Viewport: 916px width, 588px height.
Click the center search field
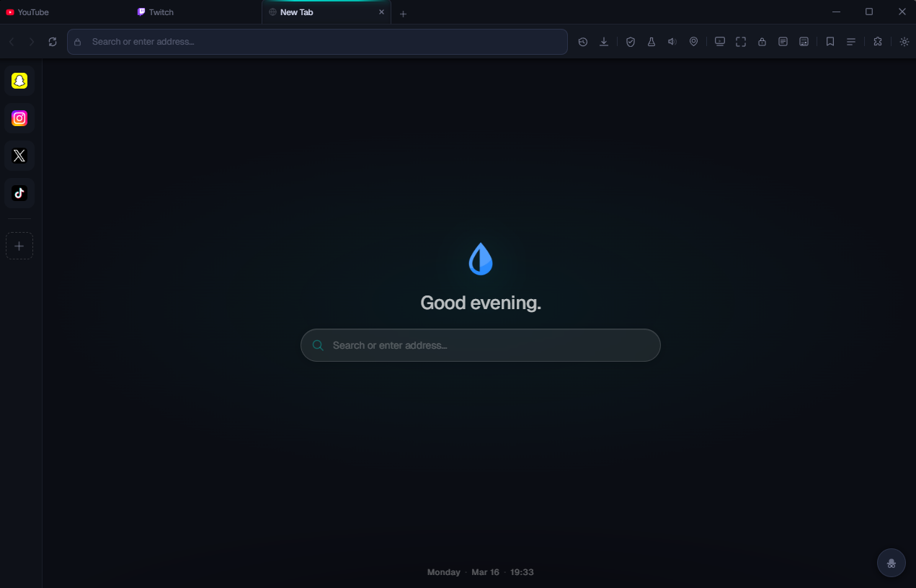click(x=480, y=345)
